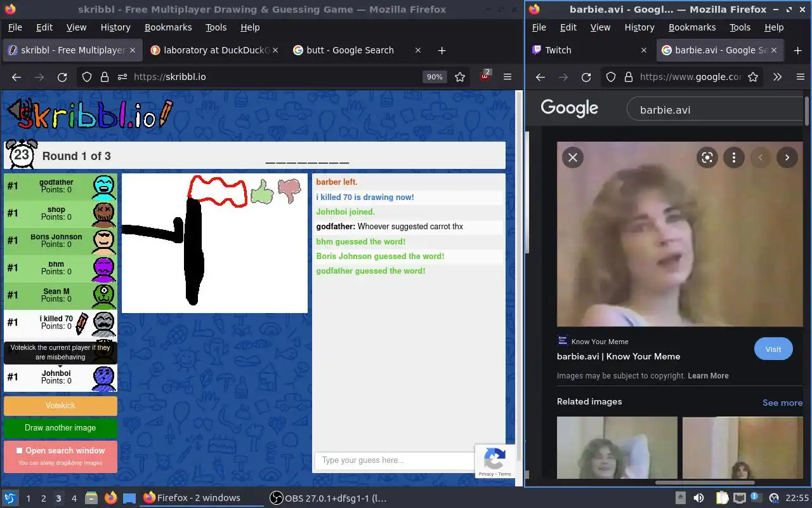Click Google search box with barbie.avi
812x508 pixels.
[717, 110]
